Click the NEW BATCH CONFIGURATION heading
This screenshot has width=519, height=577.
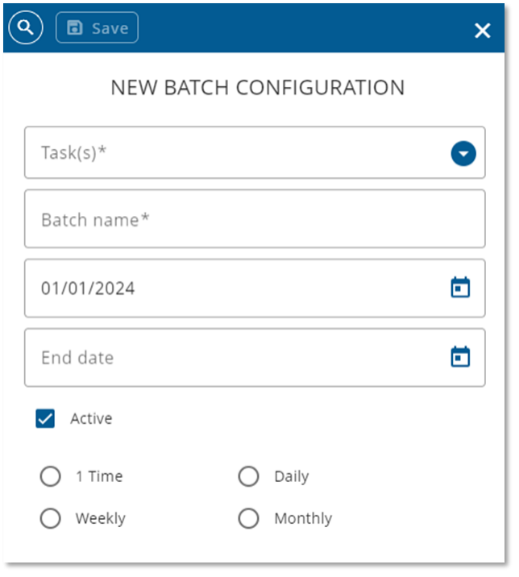coord(258,88)
